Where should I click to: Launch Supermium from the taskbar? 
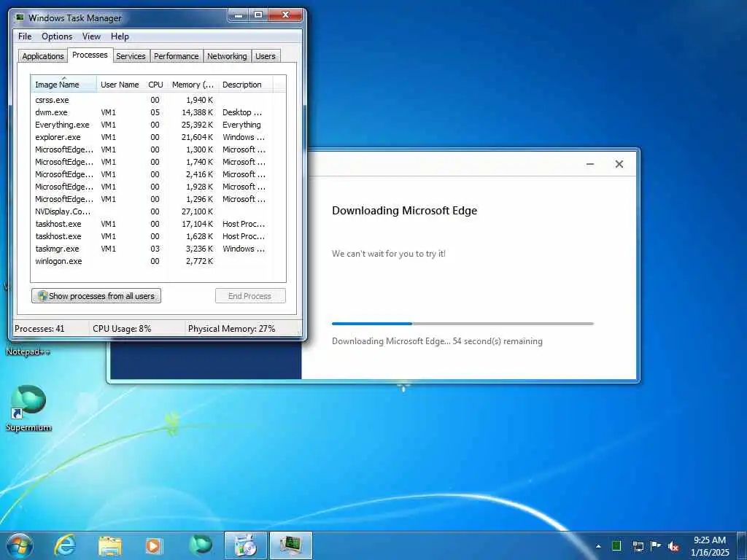[x=201, y=545]
